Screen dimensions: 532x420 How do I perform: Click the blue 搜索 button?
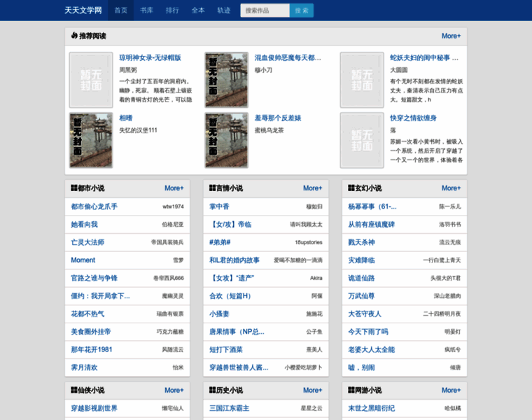pyautogui.click(x=302, y=10)
